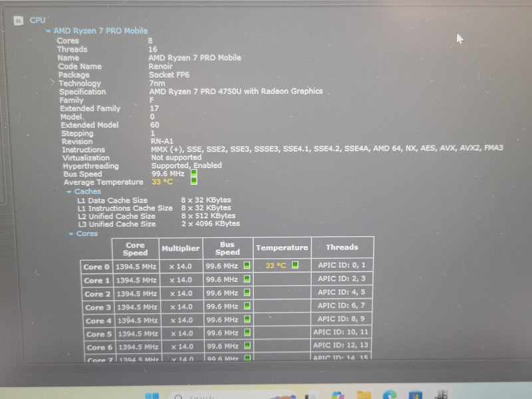This screenshot has width=532, height=399.
Task: Click green graph icon beside Bus Speed 99.6 MHz
Action: coord(194,173)
